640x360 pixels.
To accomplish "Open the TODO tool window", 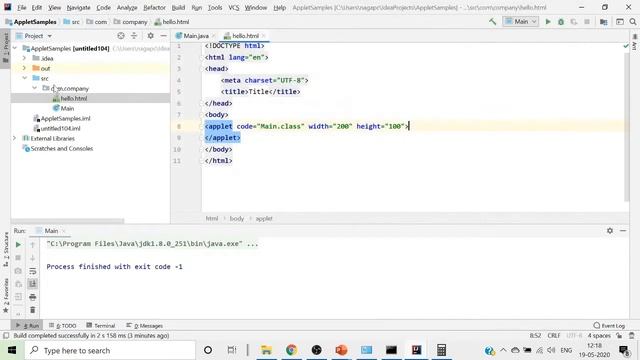I will (63, 326).
